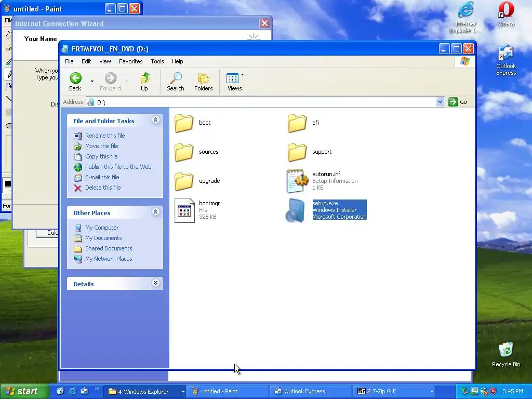Click the red security shield tray icon
This screenshot has width=532, height=399.
click(494, 391)
